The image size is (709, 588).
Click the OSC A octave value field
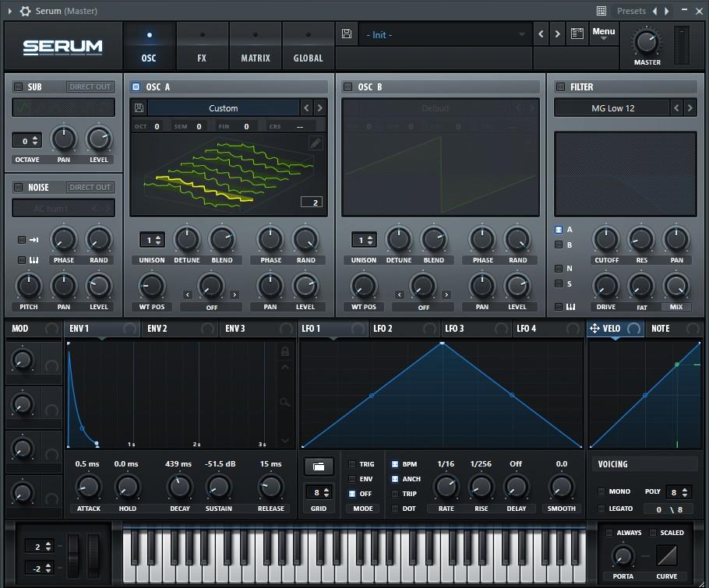pos(157,126)
